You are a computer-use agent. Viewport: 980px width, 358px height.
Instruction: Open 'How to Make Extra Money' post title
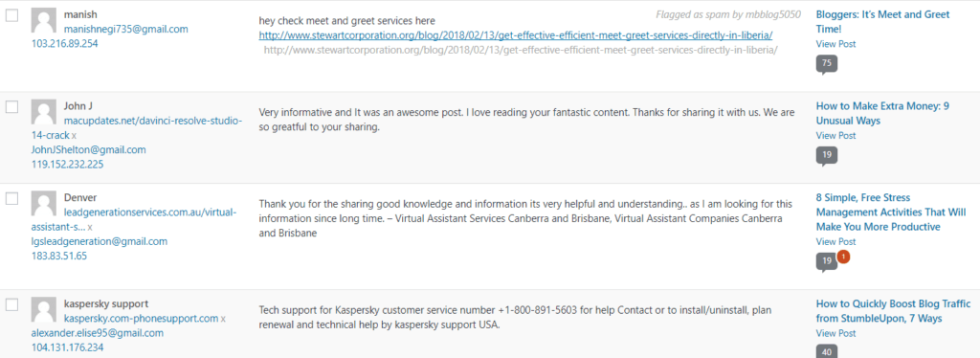(882, 113)
